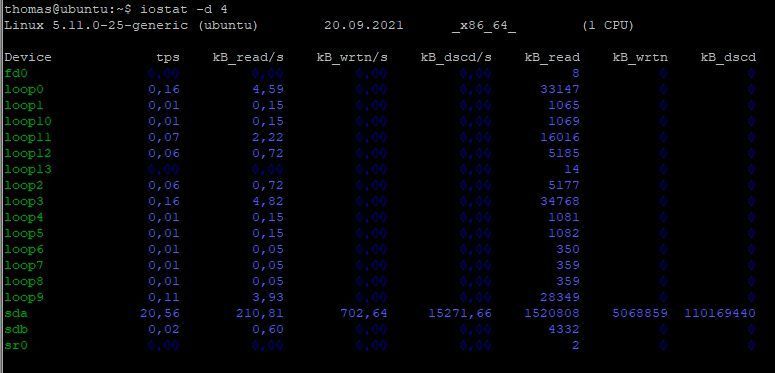Click the sda kB_read/s value '210,81'
Viewport: 775px width, 373px height.
tap(260, 314)
